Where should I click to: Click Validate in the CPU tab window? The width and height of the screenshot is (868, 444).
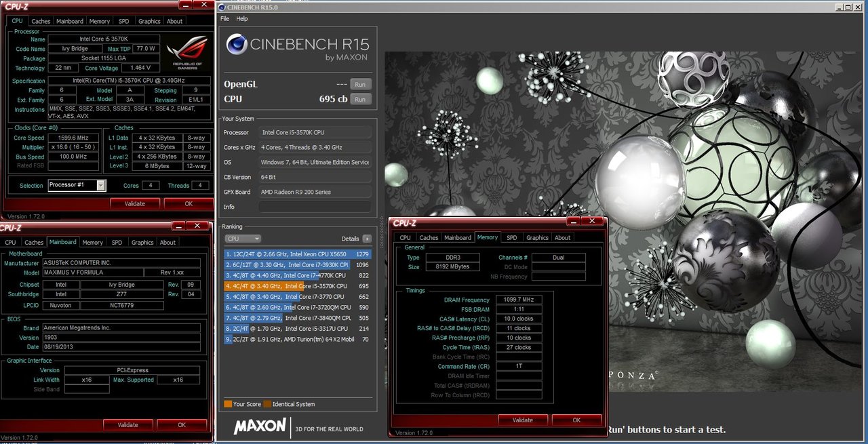tap(135, 203)
